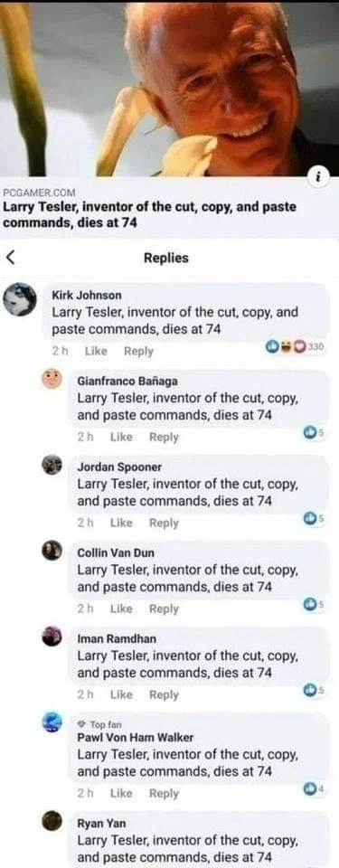Reply to Pawl Von Ham Walker

pyautogui.click(x=164, y=793)
